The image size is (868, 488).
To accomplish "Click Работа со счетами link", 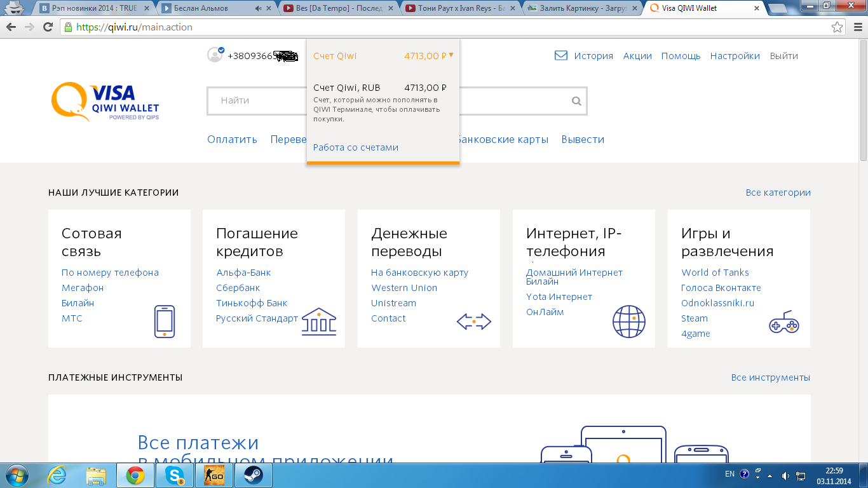I will [356, 147].
